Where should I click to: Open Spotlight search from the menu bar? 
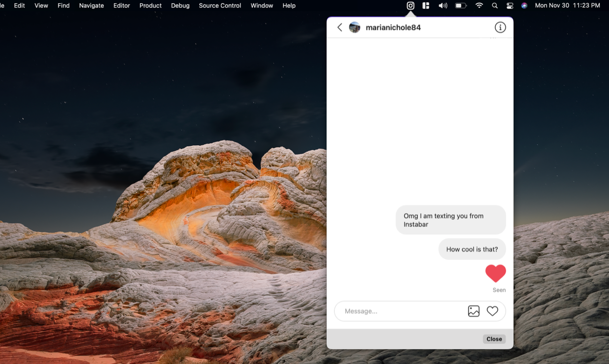(494, 5)
